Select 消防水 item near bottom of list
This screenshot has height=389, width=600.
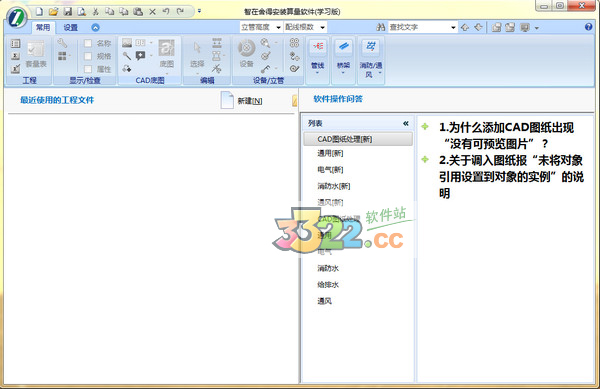(x=328, y=268)
